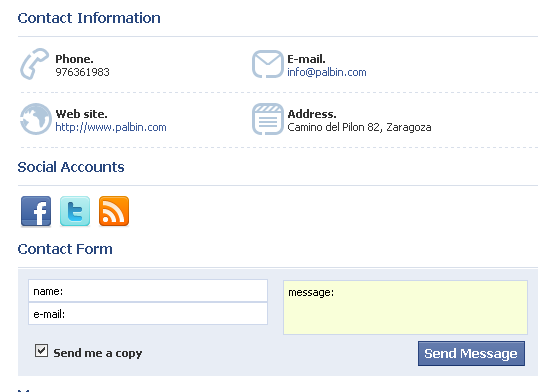Focus the e-mail input field

[148, 314]
